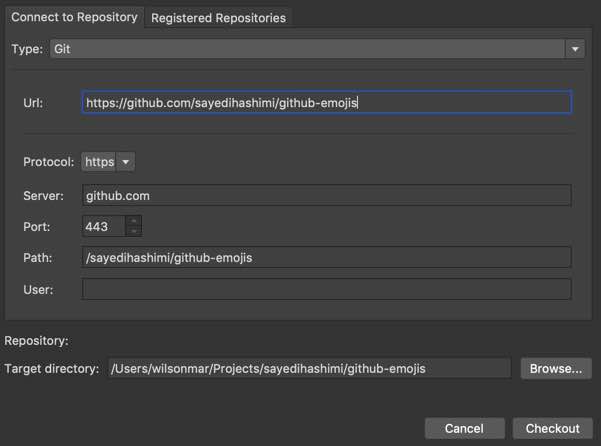Cancel the repository dialog
Image resolution: width=601 pixels, height=446 pixels.
pyautogui.click(x=464, y=428)
